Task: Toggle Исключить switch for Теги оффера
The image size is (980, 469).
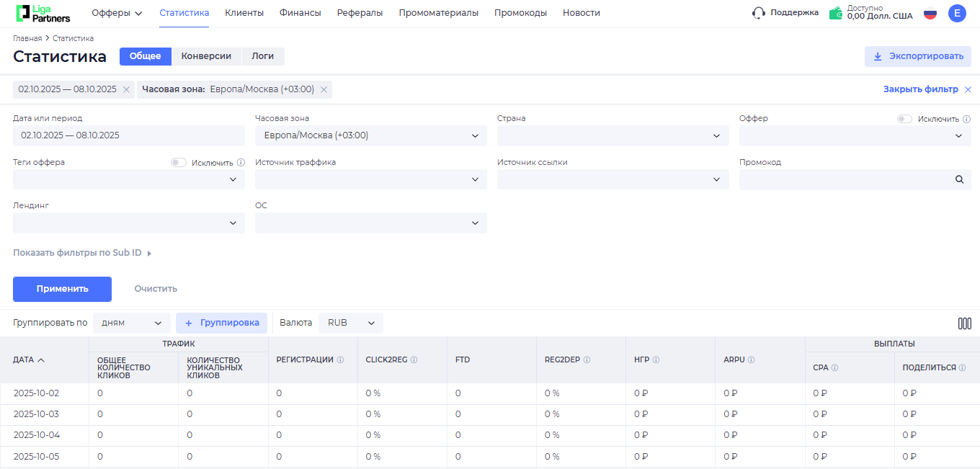Action: click(x=178, y=162)
